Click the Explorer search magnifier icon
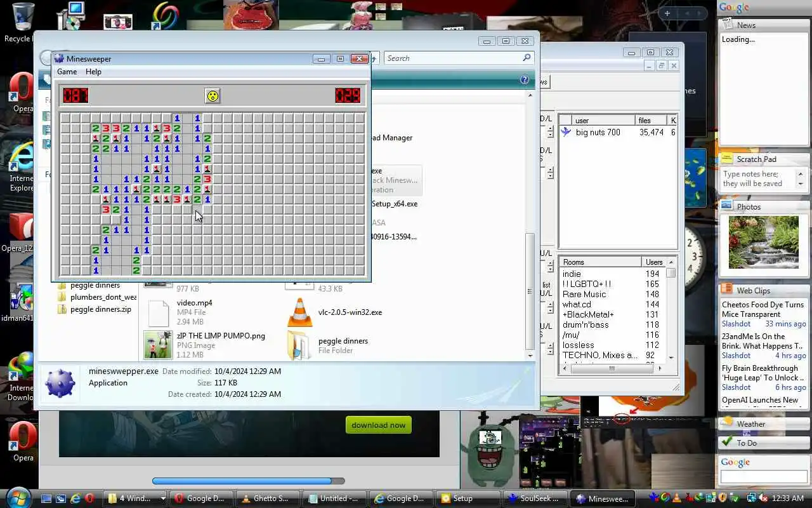The height and width of the screenshot is (508, 812). click(527, 58)
